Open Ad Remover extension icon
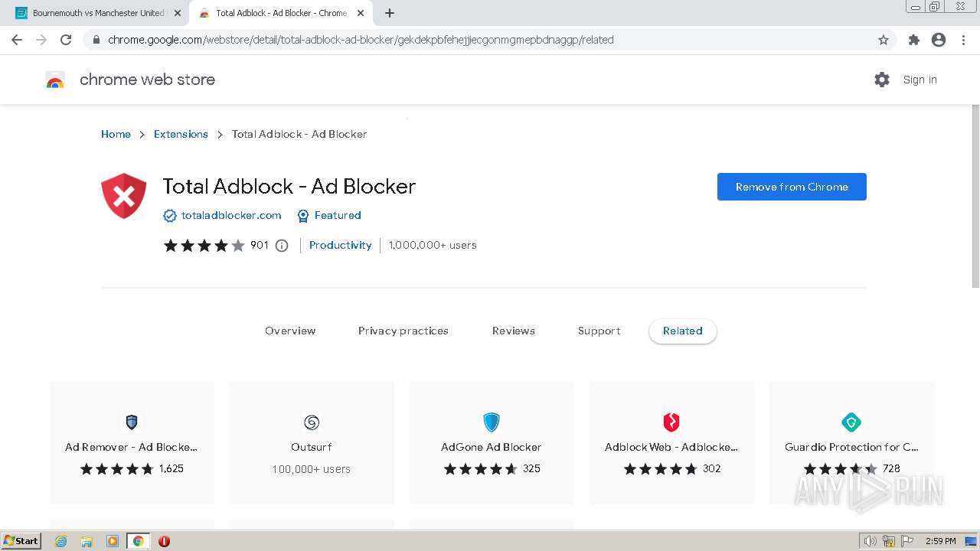The width and height of the screenshot is (980, 551). (x=132, y=422)
